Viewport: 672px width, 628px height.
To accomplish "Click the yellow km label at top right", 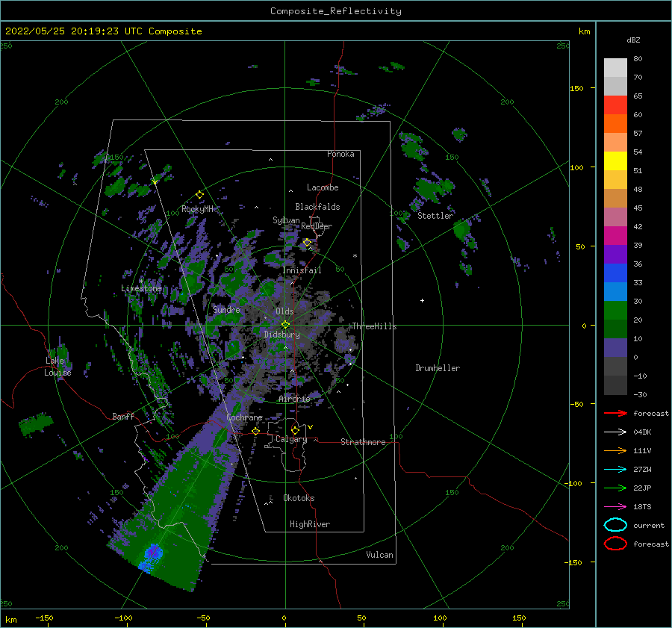I will tap(584, 31).
